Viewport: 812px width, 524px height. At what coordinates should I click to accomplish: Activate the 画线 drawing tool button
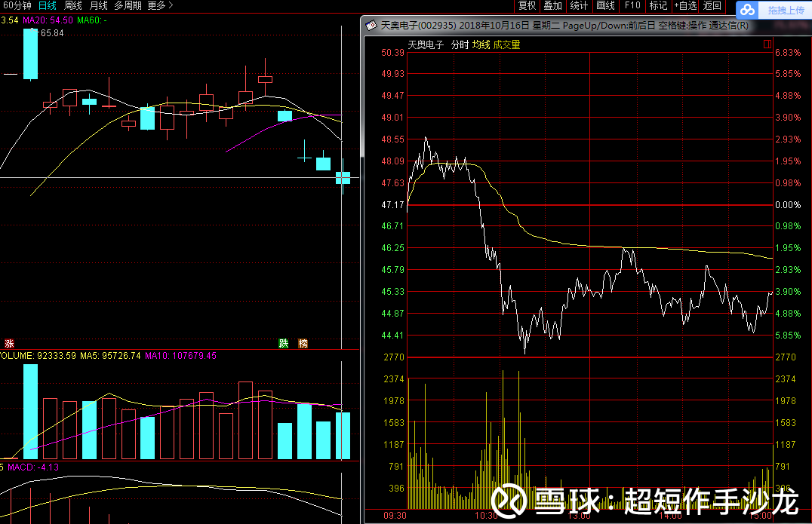pos(605,6)
